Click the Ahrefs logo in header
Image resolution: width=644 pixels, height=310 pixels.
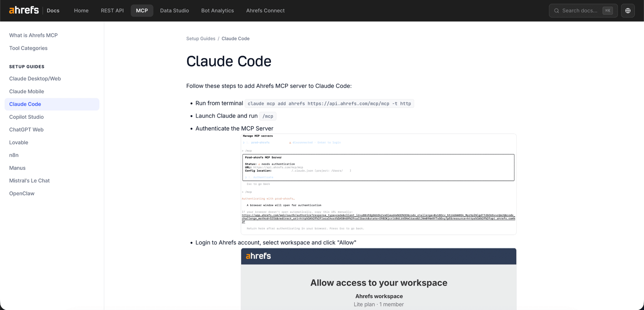click(x=24, y=10)
